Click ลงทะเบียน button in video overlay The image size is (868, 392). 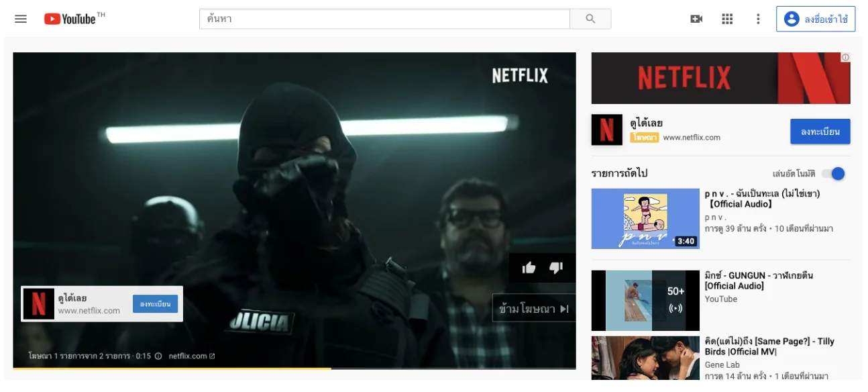point(155,304)
